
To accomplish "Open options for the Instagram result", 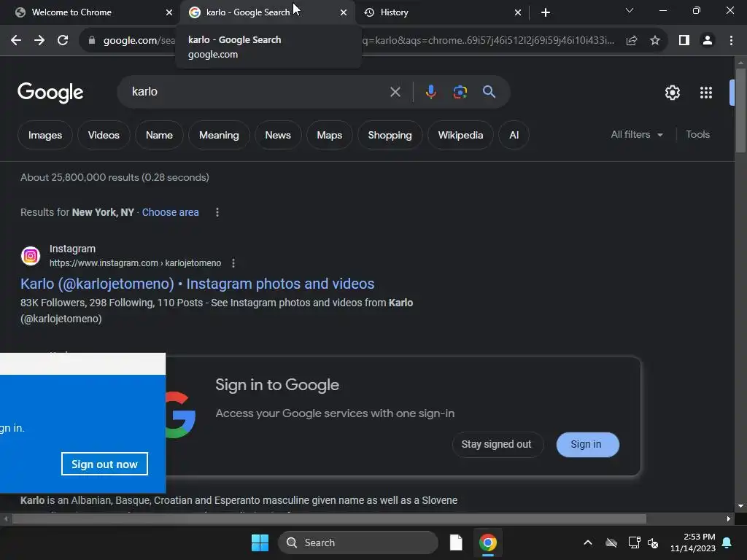I will coord(233,263).
